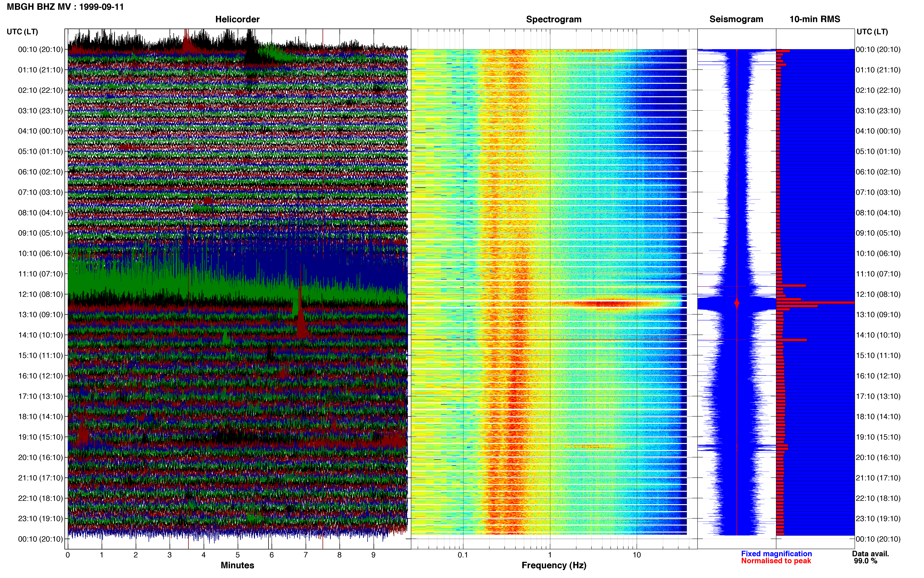Image resolution: width=924 pixels, height=578 pixels.
Task: Click RMS-side time label 05:10 (01:10)
Action: [x=878, y=151]
